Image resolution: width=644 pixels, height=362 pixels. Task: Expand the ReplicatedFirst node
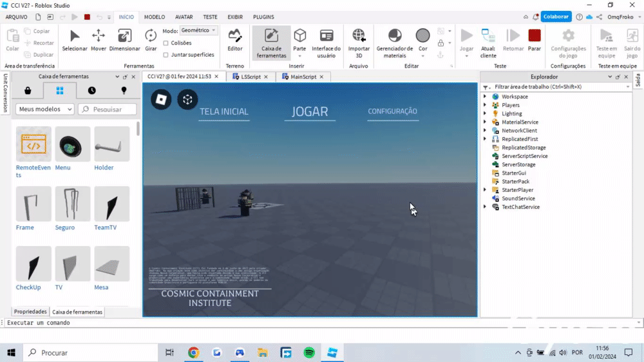tap(485, 139)
